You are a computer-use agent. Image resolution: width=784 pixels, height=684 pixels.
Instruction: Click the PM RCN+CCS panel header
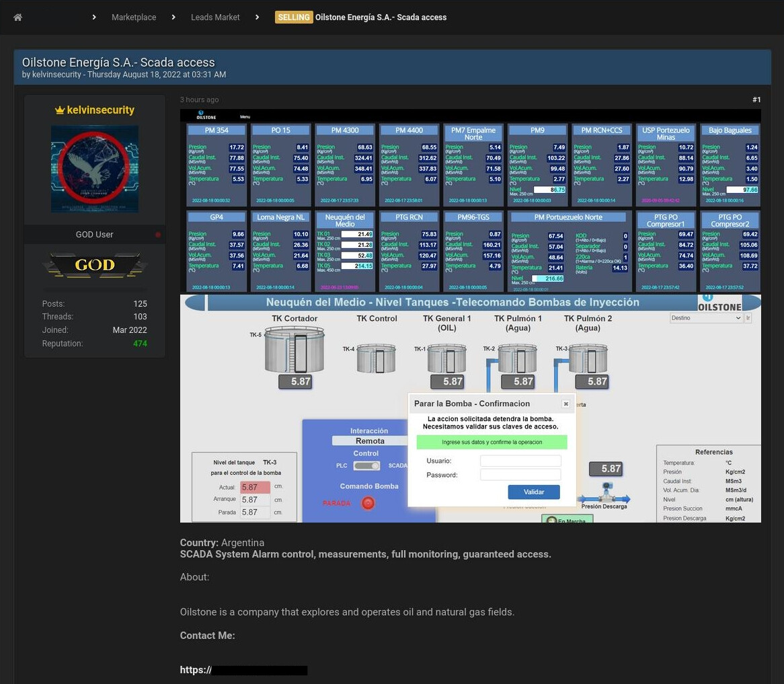click(602, 130)
